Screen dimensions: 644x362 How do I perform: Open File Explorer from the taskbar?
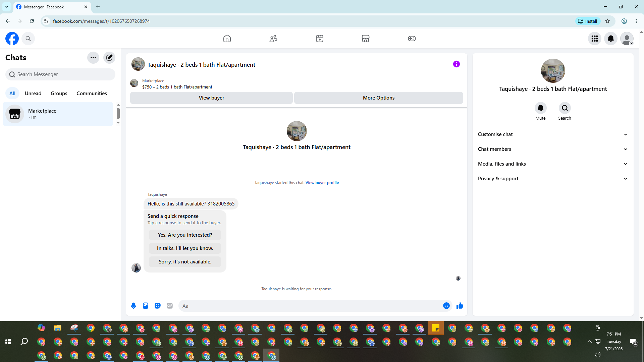point(58,328)
